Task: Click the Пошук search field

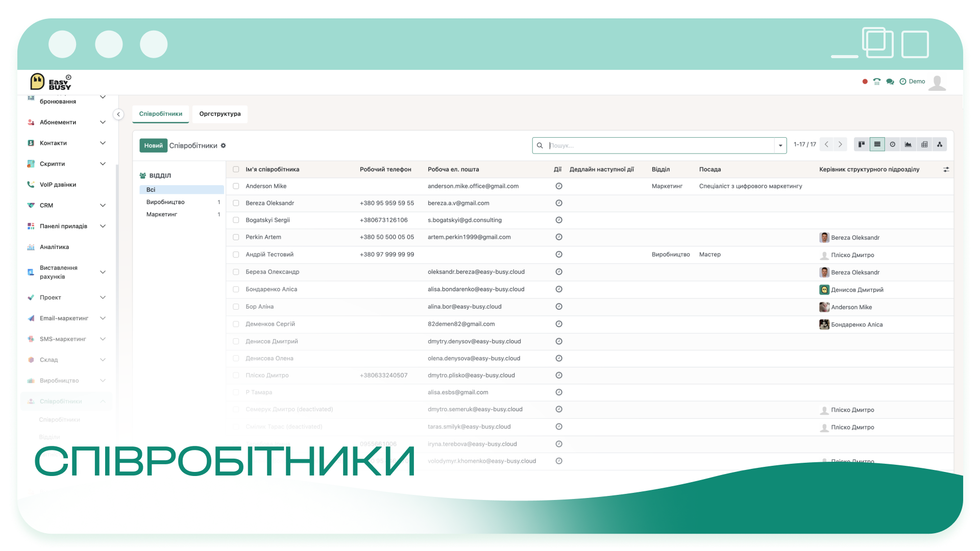Action: (661, 145)
